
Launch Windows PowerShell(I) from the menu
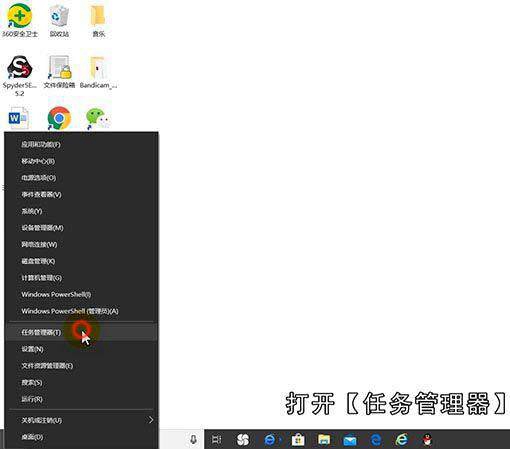point(81,294)
